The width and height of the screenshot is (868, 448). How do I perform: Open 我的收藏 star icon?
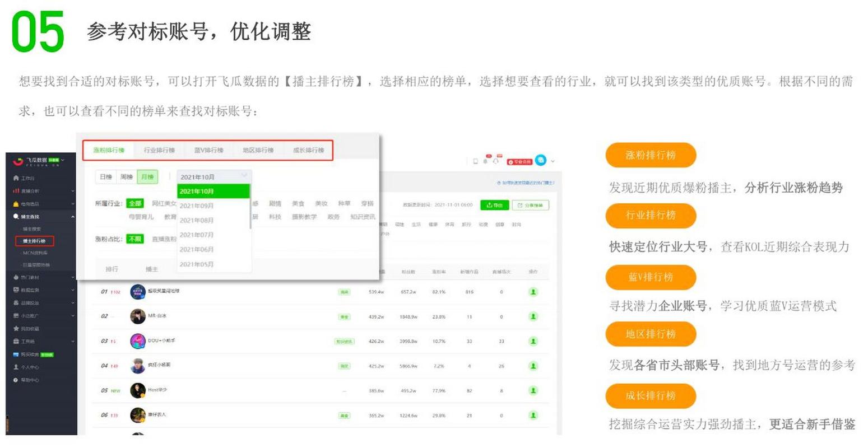pyautogui.click(x=16, y=329)
